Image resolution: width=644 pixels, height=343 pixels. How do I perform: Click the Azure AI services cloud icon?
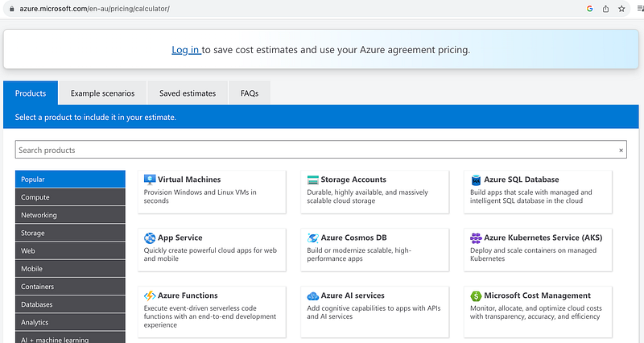(312, 295)
